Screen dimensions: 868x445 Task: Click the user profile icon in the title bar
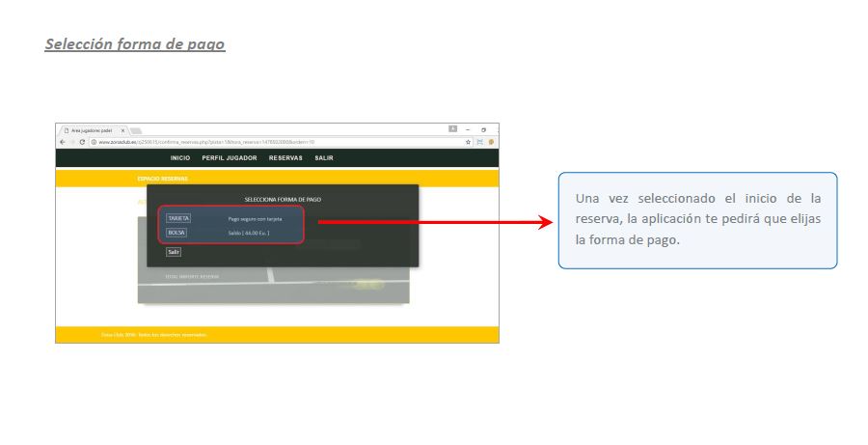click(453, 128)
